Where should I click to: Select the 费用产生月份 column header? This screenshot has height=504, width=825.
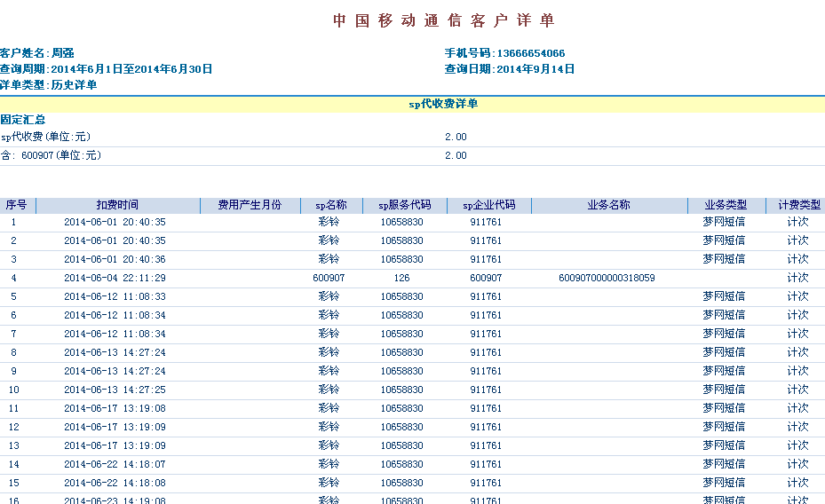[250, 205]
